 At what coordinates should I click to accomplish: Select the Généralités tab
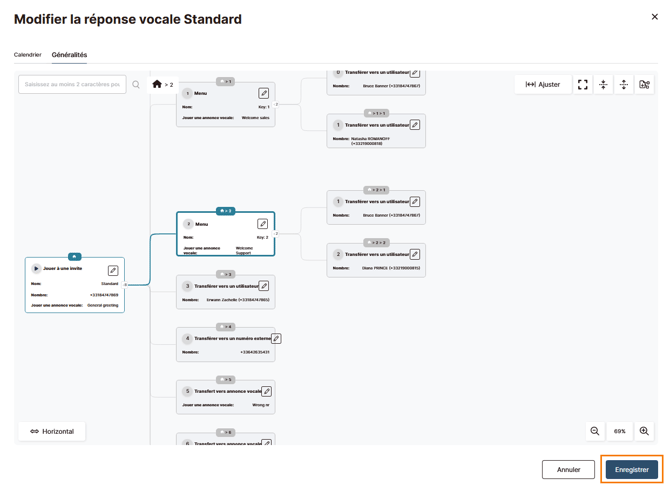tap(69, 55)
